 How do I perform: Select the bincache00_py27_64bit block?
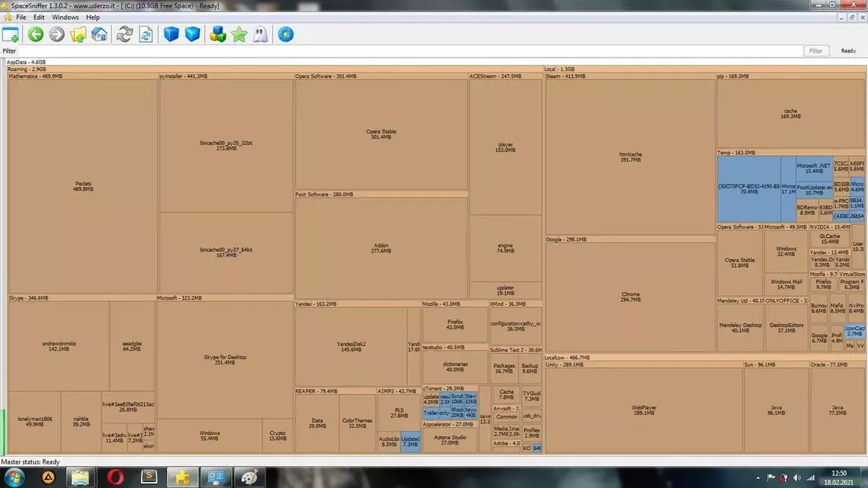coord(226,252)
